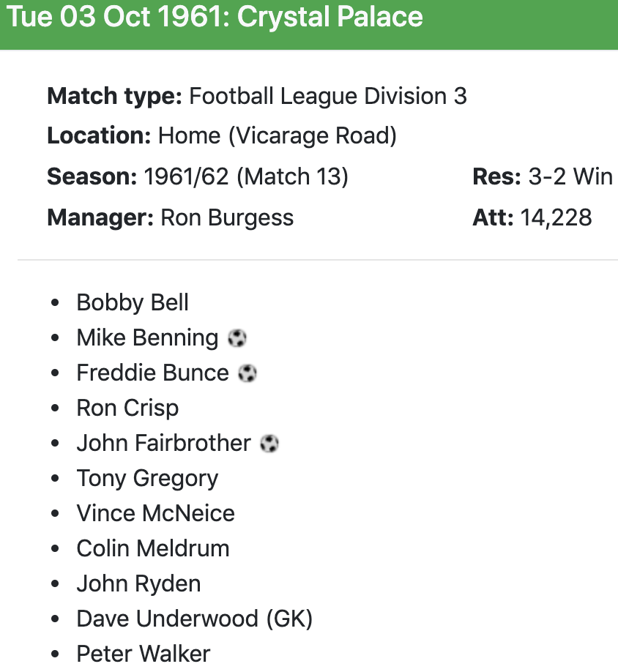Select Ron Crisp from the team list
This screenshot has height=672, width=618.
click(x=127, y=408)
